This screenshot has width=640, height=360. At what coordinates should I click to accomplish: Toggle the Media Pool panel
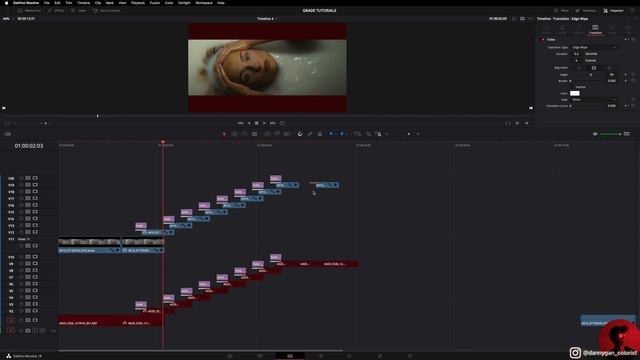[x=29, y=11]
